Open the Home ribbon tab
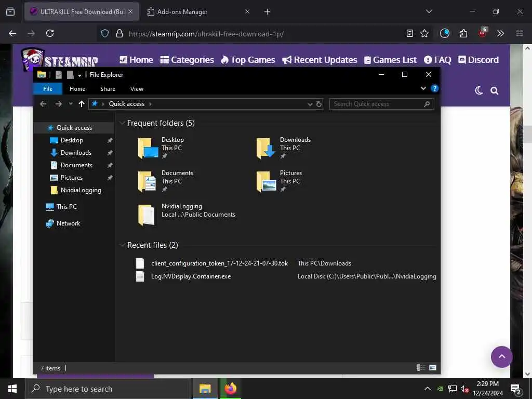The height and width of the screenshot is (399, 532). click(x=77, y=89)
